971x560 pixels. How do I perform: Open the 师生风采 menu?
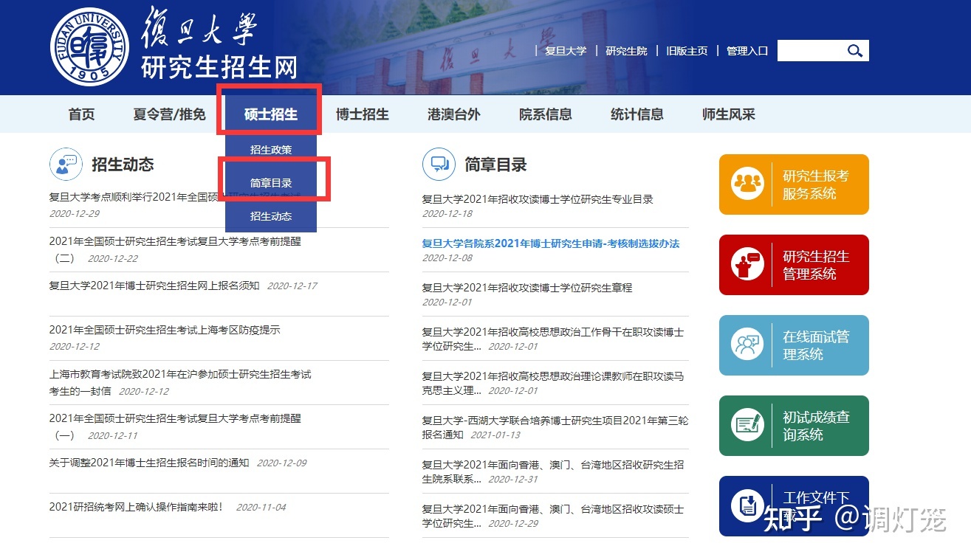(x=728, y=114)
